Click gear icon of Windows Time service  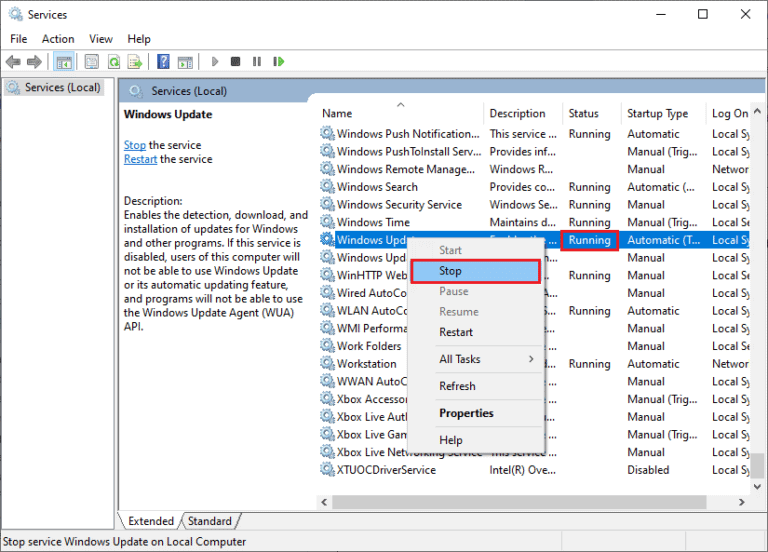pos(327,222)
